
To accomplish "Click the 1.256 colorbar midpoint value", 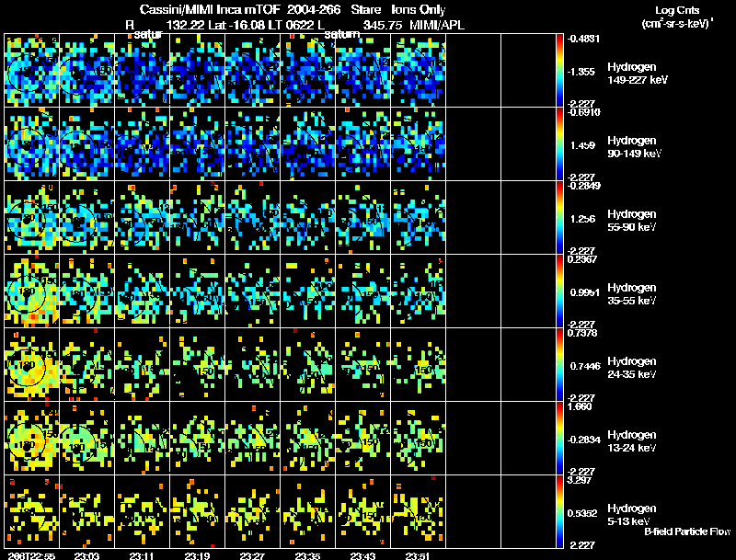I will 582,219.
